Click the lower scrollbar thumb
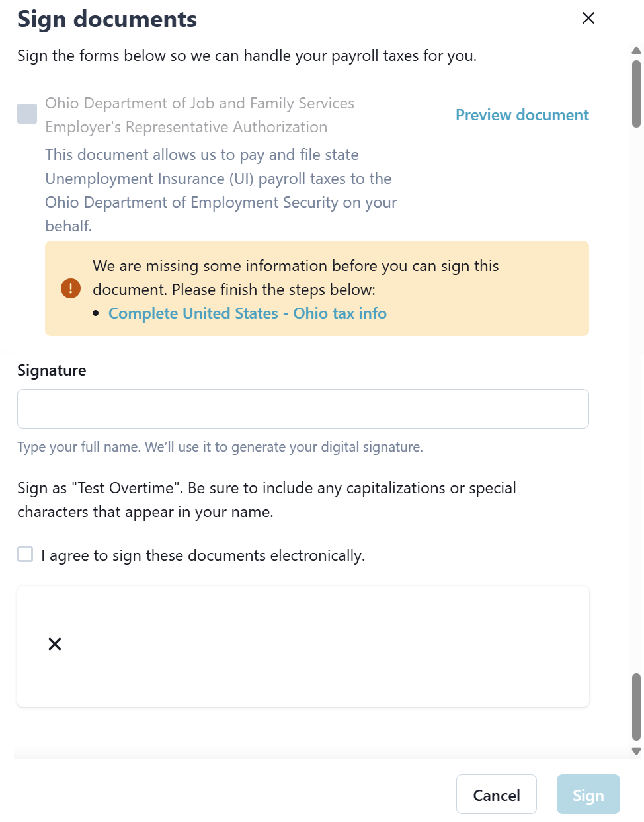 point(636,706)
